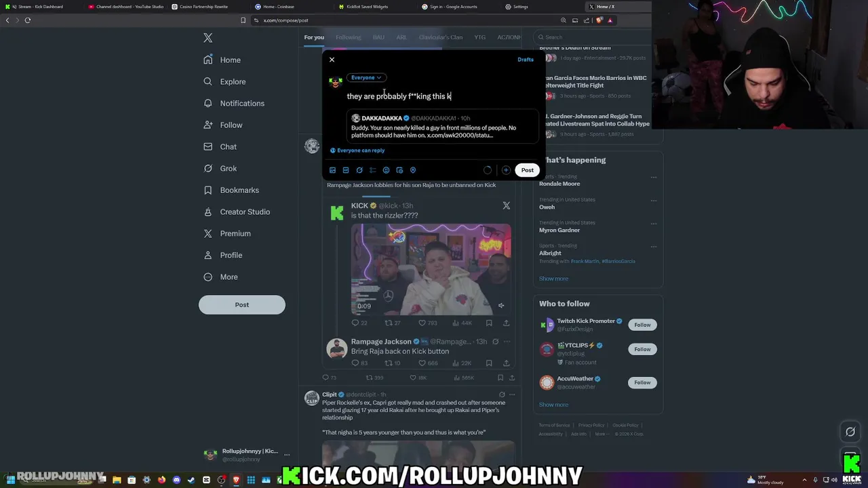Follow YTCLIPS account
868x488 pixels.
tap(642, 349)
